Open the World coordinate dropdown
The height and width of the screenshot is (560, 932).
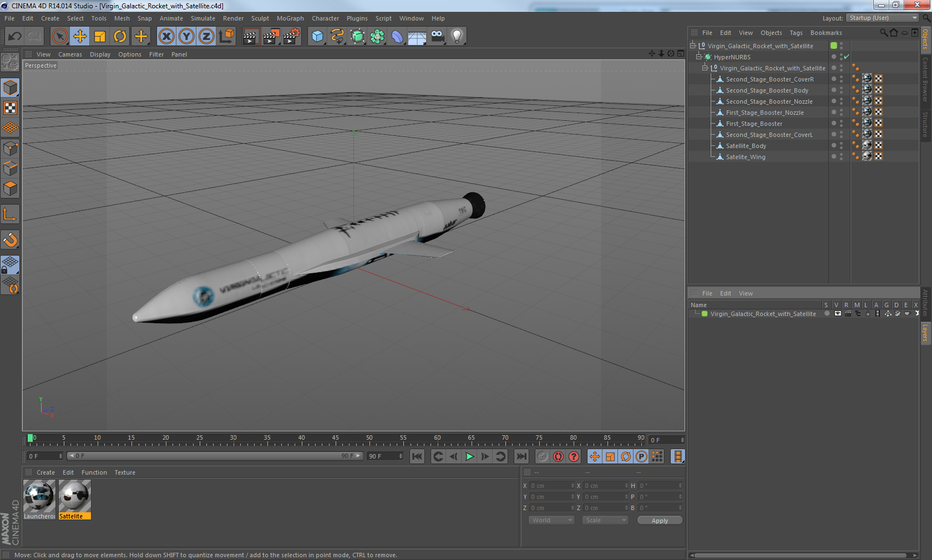[x=551, y=520]
